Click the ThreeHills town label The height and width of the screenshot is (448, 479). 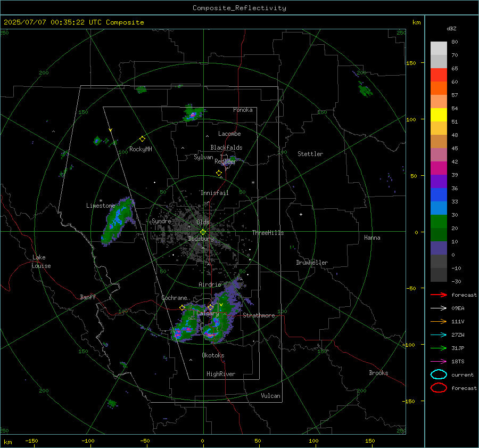(x=268, y=233)
